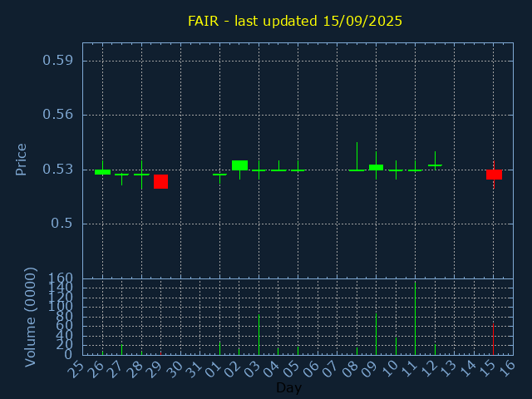Select the candlestick on day 28
The image size is (532, 399).
coord(141,175)
